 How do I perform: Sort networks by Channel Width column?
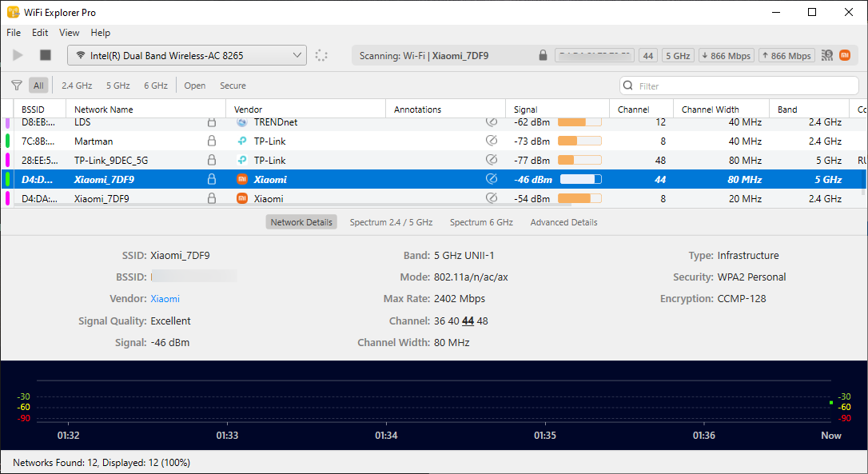710,110
